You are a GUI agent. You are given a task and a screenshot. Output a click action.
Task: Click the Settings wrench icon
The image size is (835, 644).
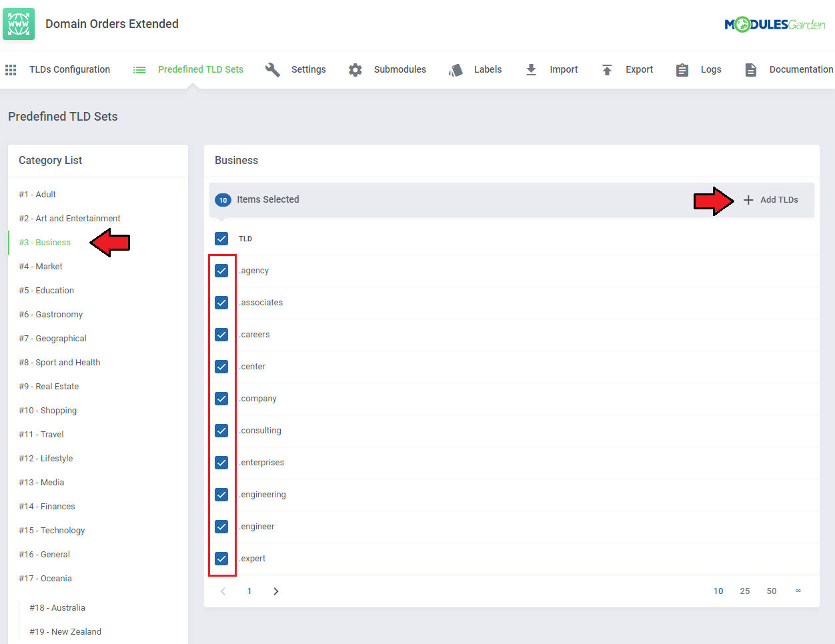(x=273, y=70)
